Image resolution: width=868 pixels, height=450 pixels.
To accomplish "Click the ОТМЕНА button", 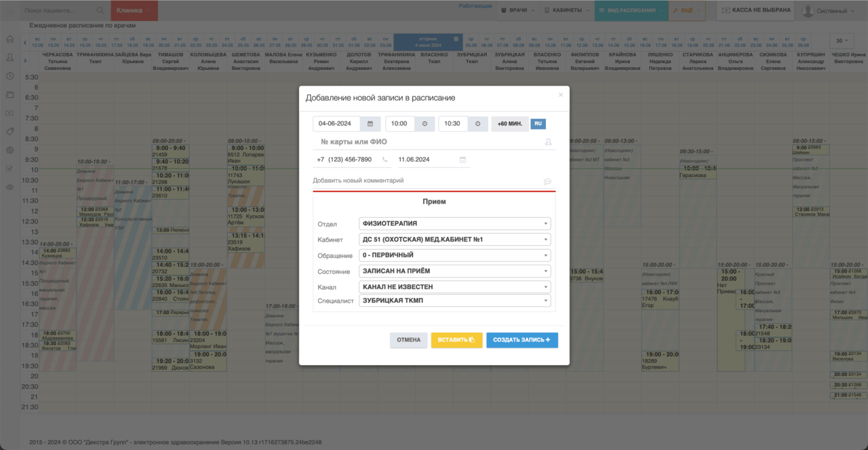I will (x=408, y=340).
